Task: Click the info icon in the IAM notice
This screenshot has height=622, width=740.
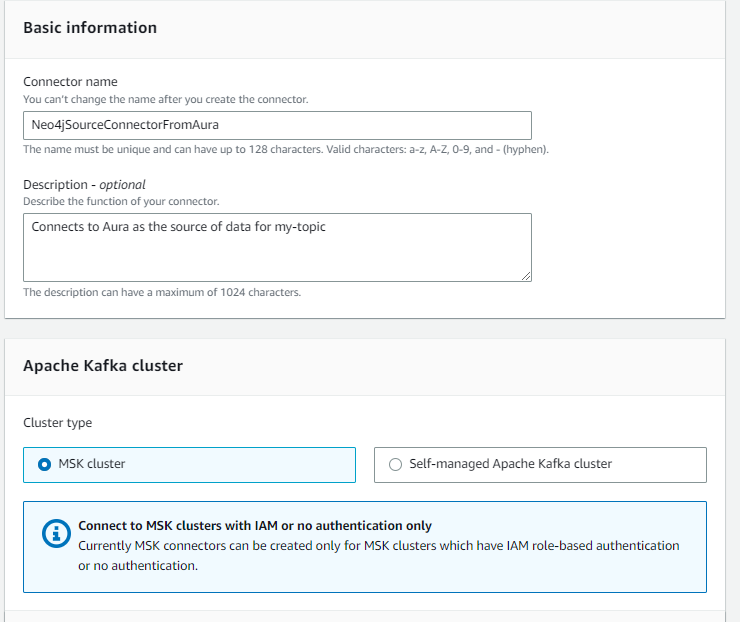Action: click(56, 534)
